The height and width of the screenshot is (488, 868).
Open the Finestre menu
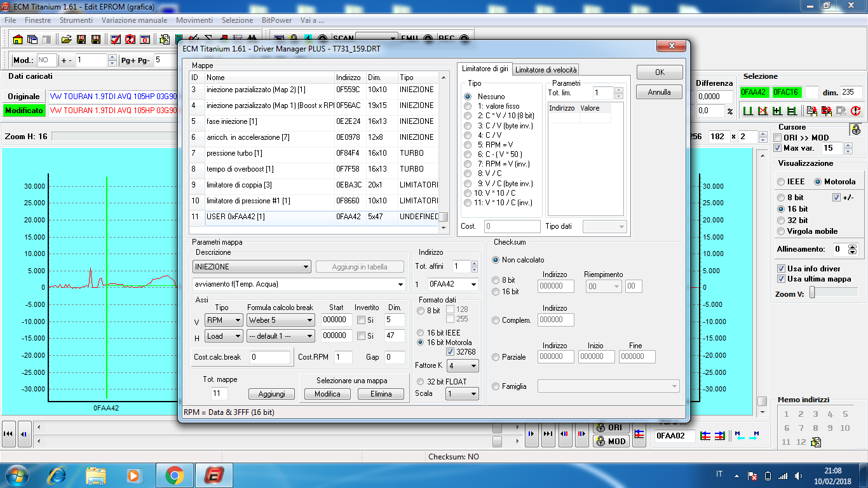37,20
